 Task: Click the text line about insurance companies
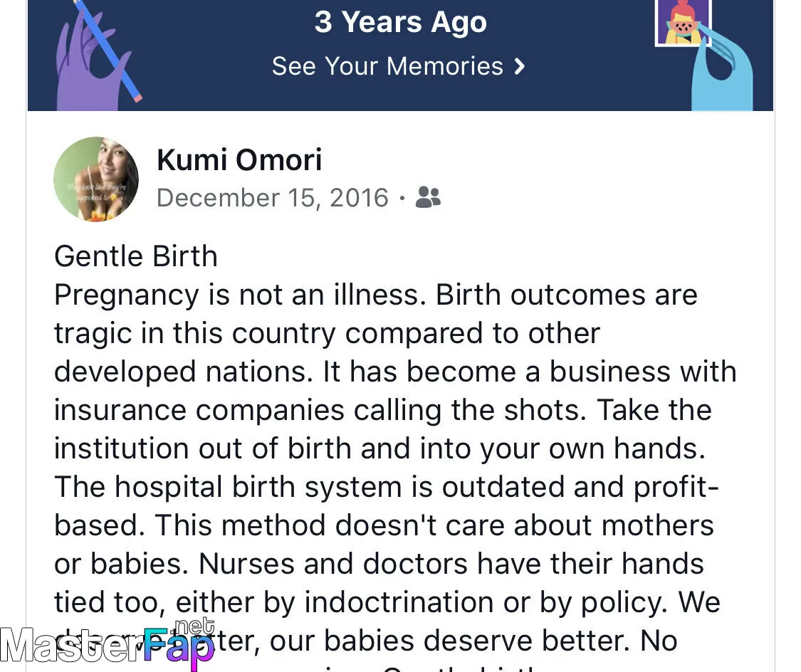382,410
